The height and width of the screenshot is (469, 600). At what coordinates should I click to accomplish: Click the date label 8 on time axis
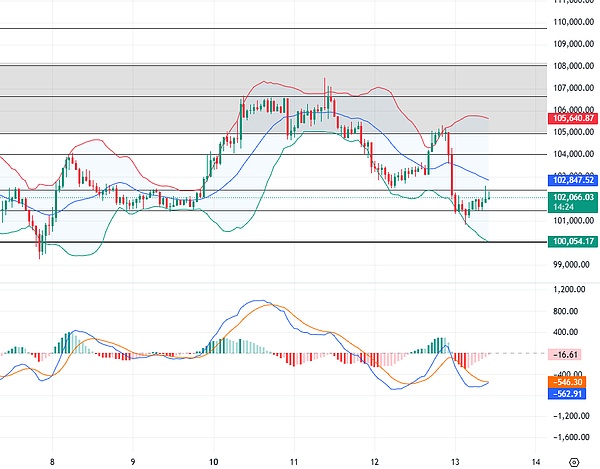point(52,461)
